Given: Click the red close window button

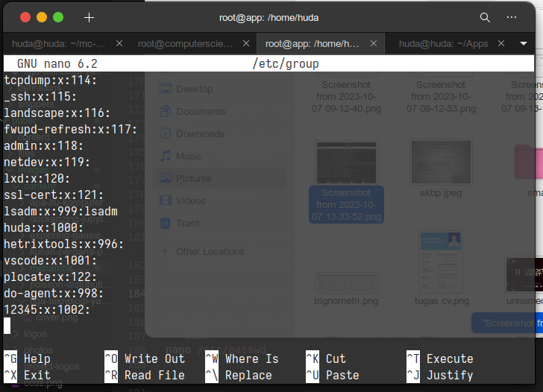Looking at the screenshot, I should pyautogui.click(x=25, y=17).
